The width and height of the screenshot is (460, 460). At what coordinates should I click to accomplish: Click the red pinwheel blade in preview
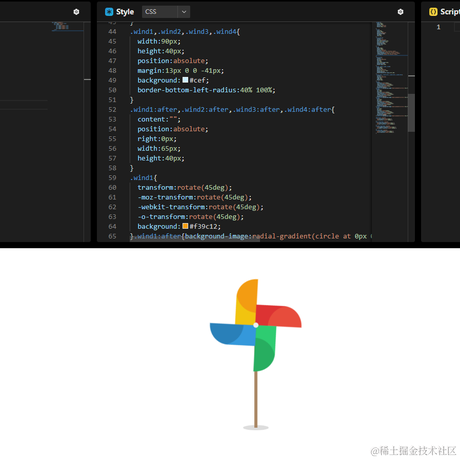click(279, 315)
